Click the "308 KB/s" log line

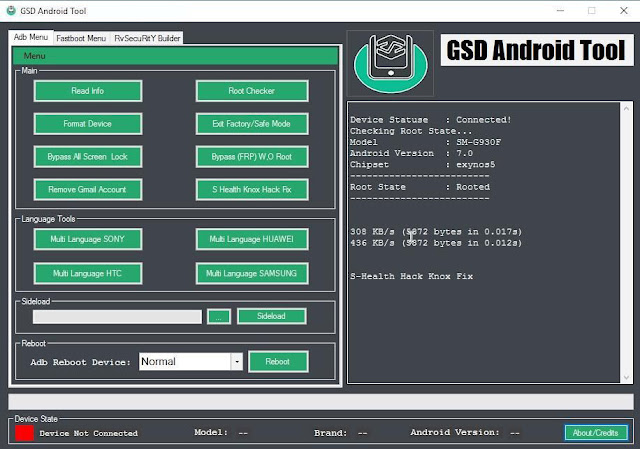pos(436,232)
